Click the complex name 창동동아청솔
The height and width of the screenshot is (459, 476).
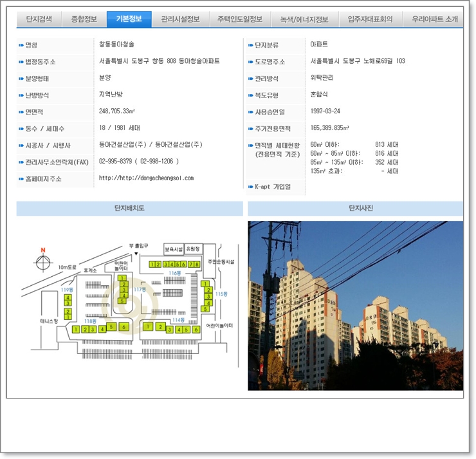tap(116, 44)
